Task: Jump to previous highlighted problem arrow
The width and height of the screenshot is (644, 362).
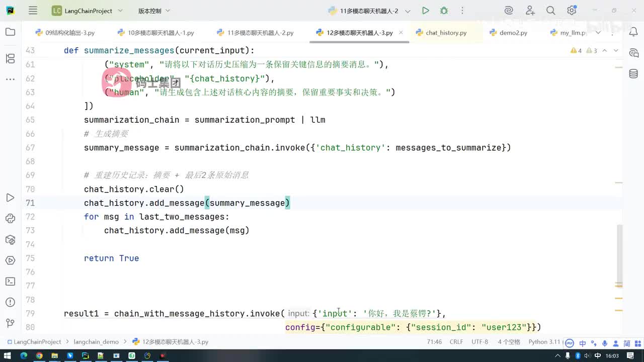Action: [605, 50]
